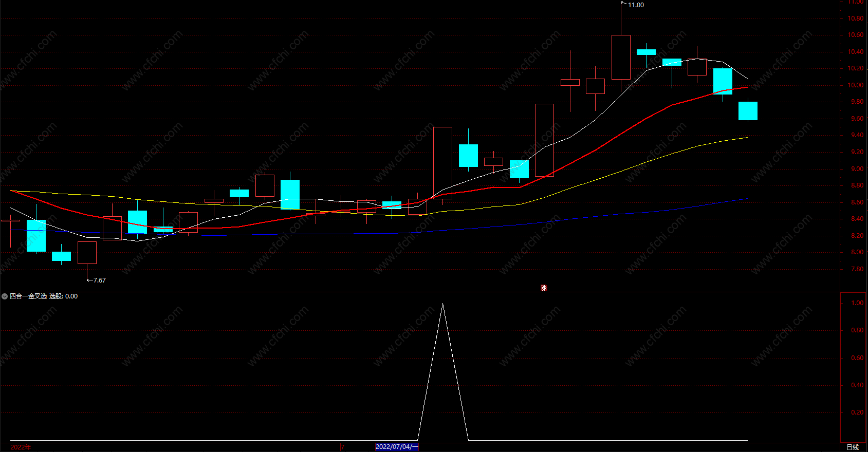Click the 9.00 price axis label
The width and height of the screenshot is (868, 452).
858,169
